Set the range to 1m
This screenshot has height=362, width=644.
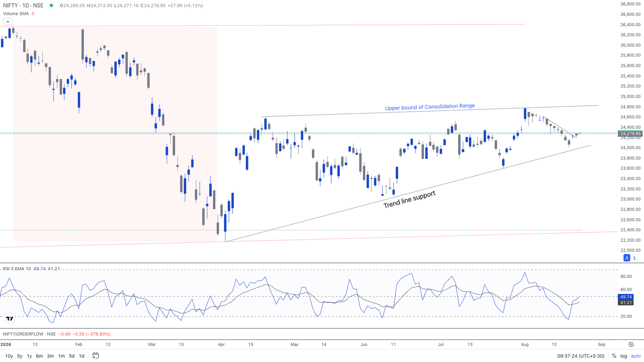pyautogui.click(x=62, y=356)
